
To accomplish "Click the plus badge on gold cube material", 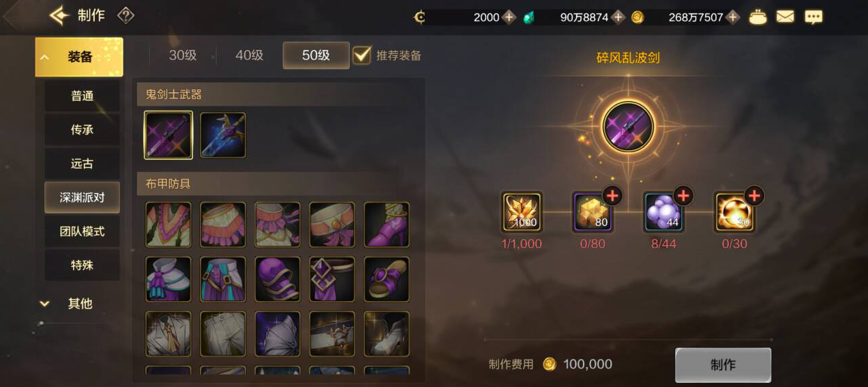I will pyautogui.click(x=612, y=196).
